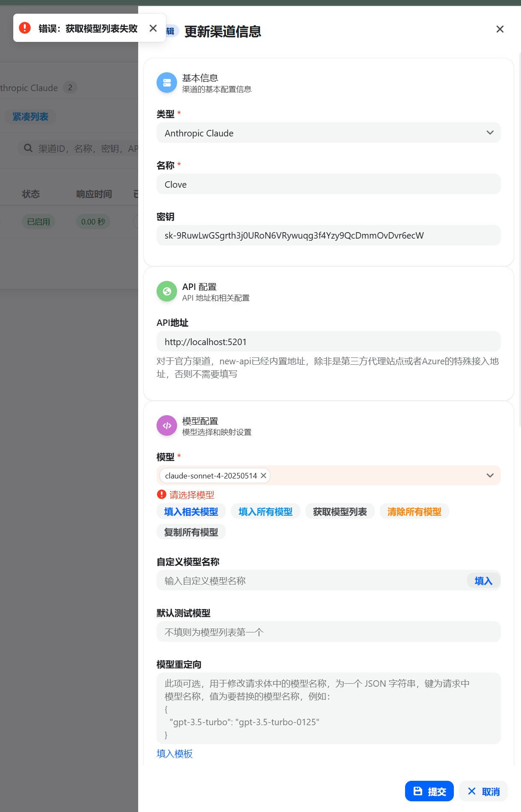Click the Fill-in button for custom model
Image resolution: width=521 pixels, height=812 pixels.
pos(483,581)
